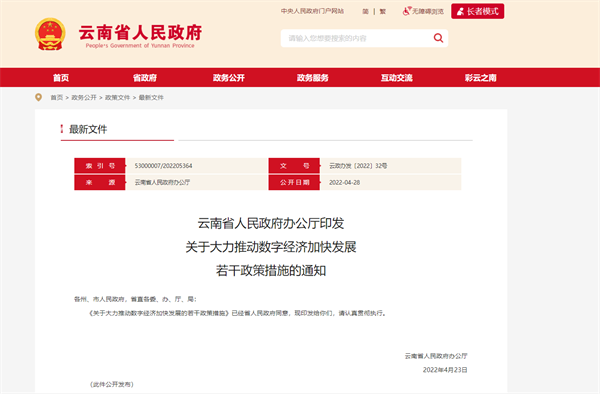Select the publish date 2022-04-28

[x=344, y=182]
